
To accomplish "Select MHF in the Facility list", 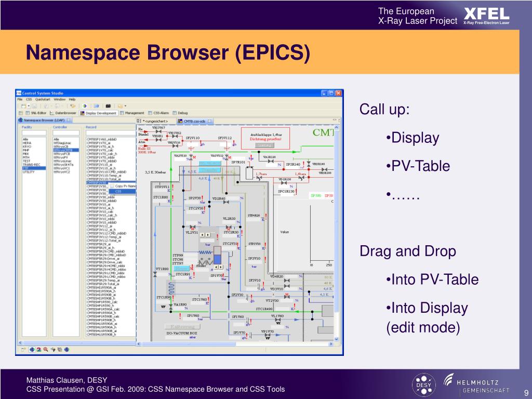I will (34, 150).
